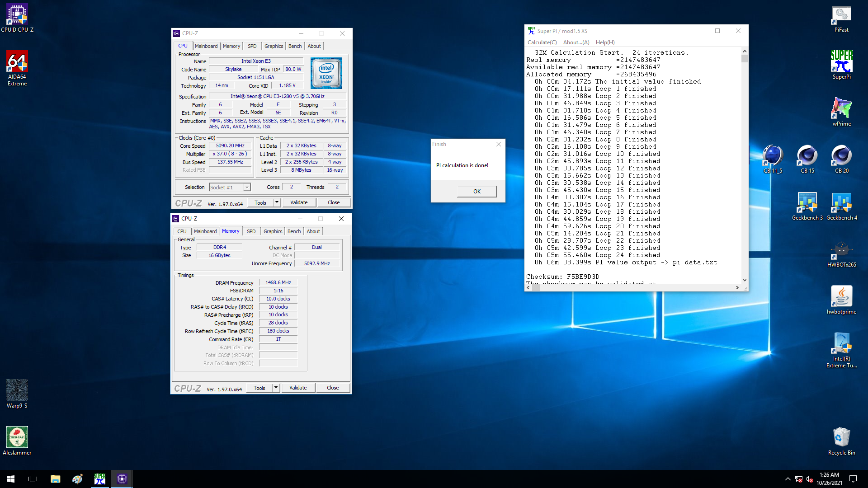Click Validate in upper CPU-Z window

click(299, 202)
